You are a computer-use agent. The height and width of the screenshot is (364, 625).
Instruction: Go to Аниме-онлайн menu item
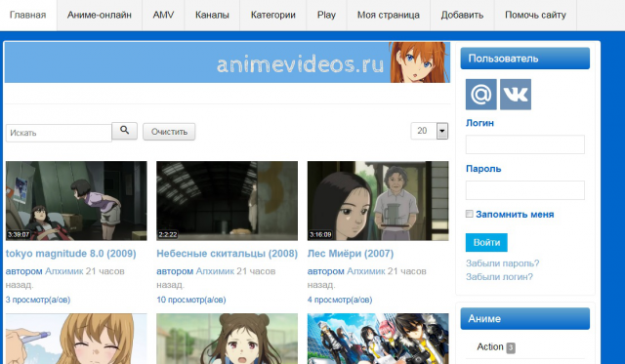pyautogui.click(x=100, y=16)
